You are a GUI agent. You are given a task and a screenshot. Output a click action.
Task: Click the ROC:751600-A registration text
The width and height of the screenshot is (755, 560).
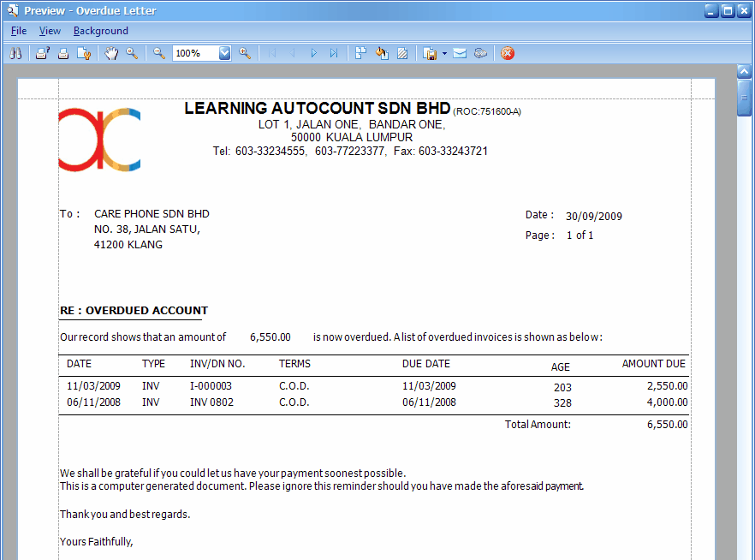coord(487,111)
